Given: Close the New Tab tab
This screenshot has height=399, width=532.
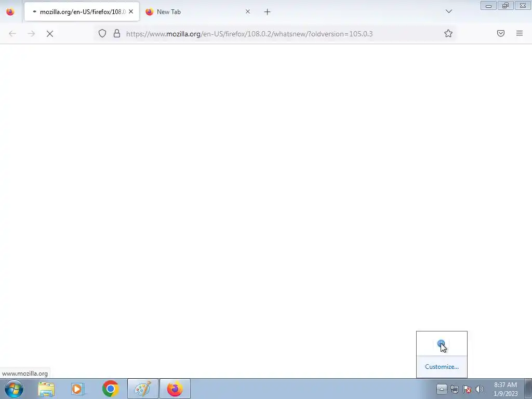Looking at the screenshot, I should (x=248, y=11).
